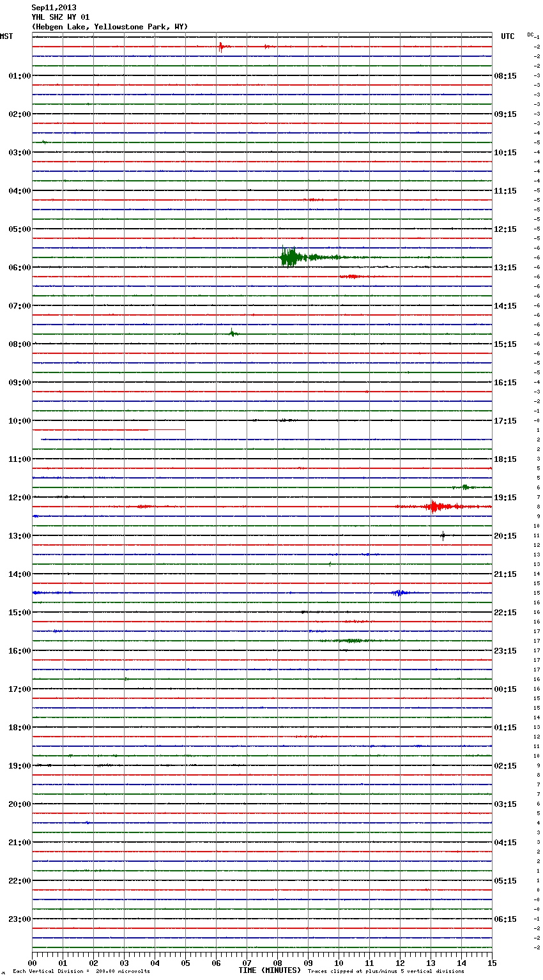Click the 11:15 UTC time label
This screenshot has width=543, height=980.
(505, 191)
